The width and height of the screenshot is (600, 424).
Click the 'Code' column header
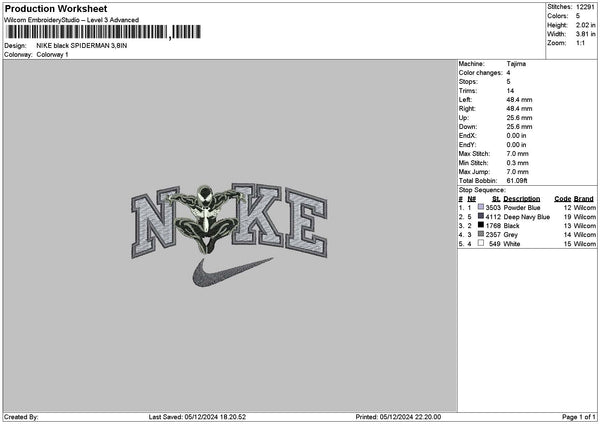tap(562, 199)
